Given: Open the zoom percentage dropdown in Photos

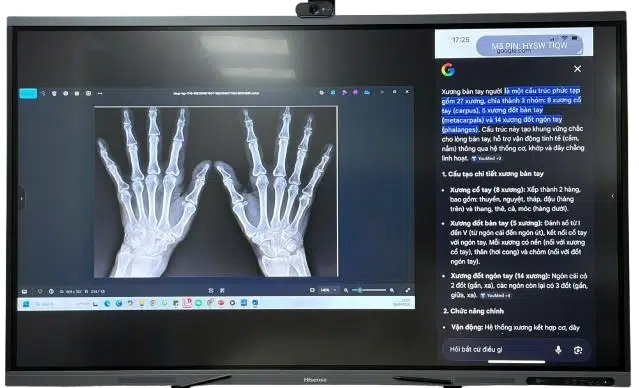Looking at the screenshot, I should coord(328,290).
